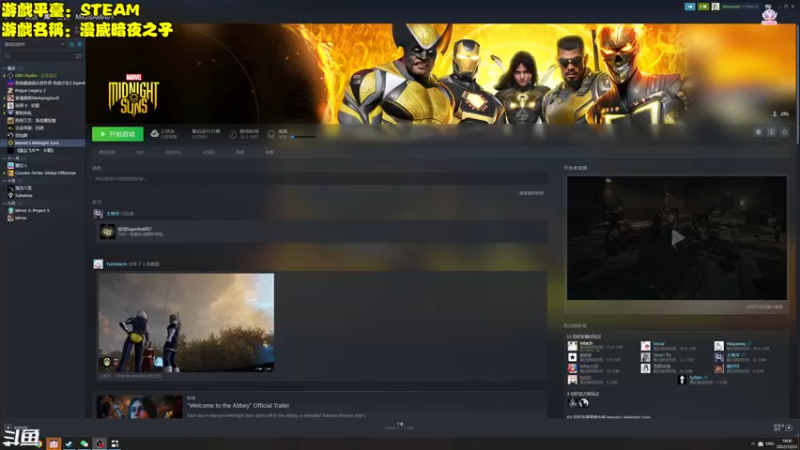Open the library filter dropdown at sidebar top
Image resolution: width=800 pixels, height=450 pixels.
point(34,44)
